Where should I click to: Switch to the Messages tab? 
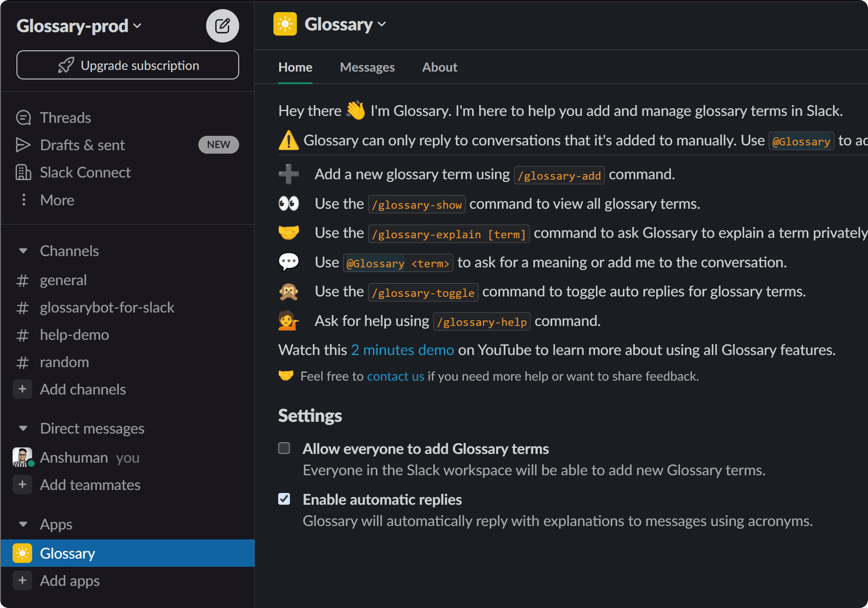point(367,67)
